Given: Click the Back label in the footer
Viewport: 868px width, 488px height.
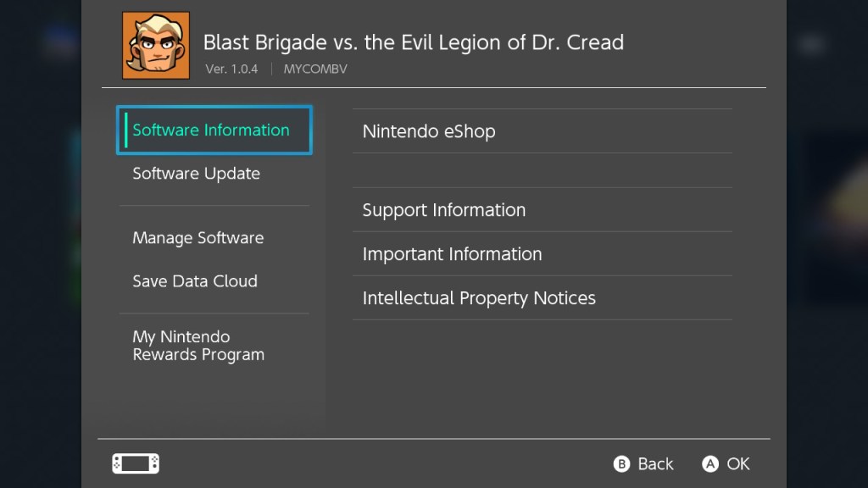Looking at the screenshot, I should click(x=655, y=464).
